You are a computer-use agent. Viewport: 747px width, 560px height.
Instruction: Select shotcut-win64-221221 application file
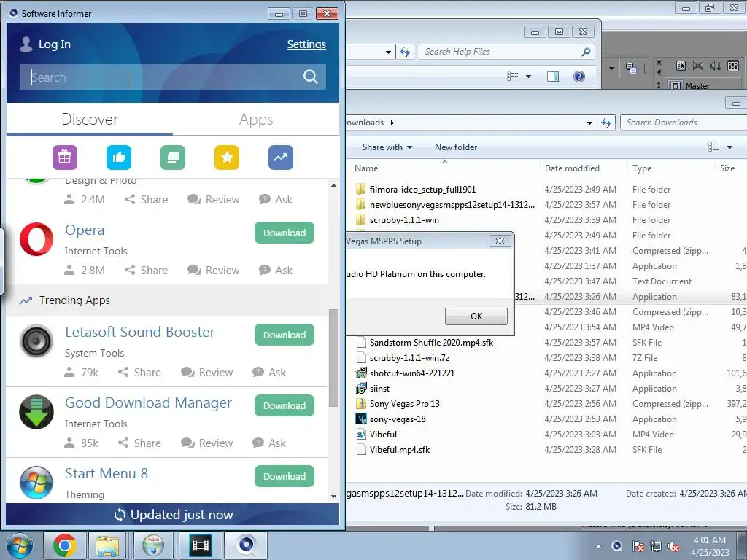coord(411,373)
